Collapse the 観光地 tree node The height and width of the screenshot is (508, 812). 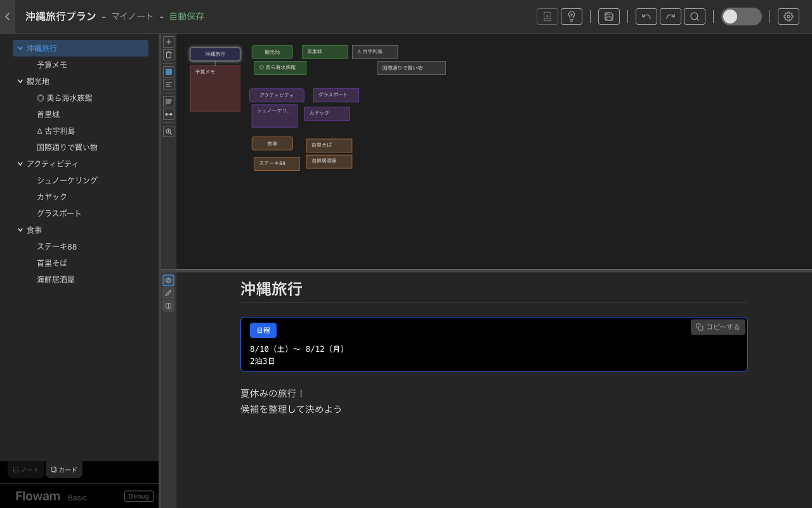(20, 81)
